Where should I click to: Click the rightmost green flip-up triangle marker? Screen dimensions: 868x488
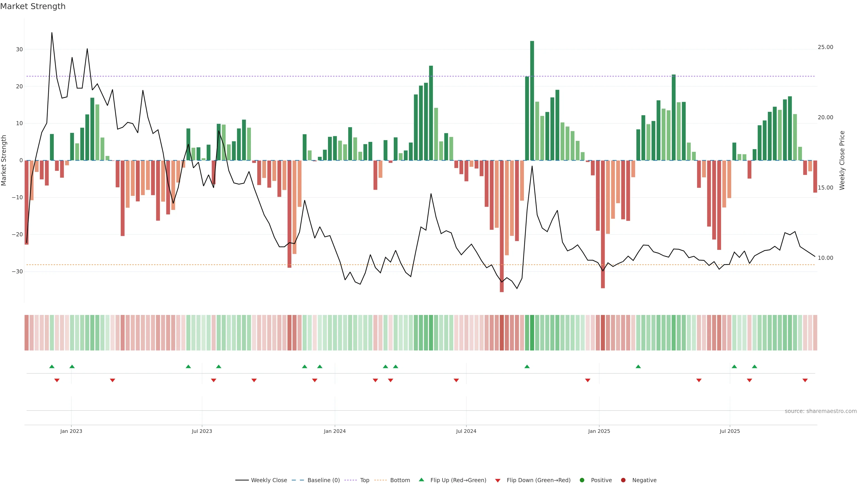(x=755, y=366)
